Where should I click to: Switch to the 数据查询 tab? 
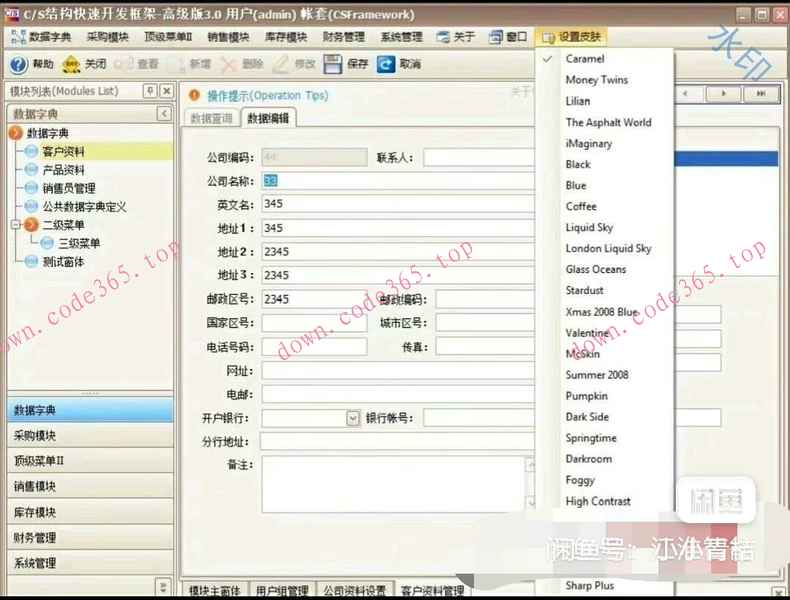tap(212, 118)
